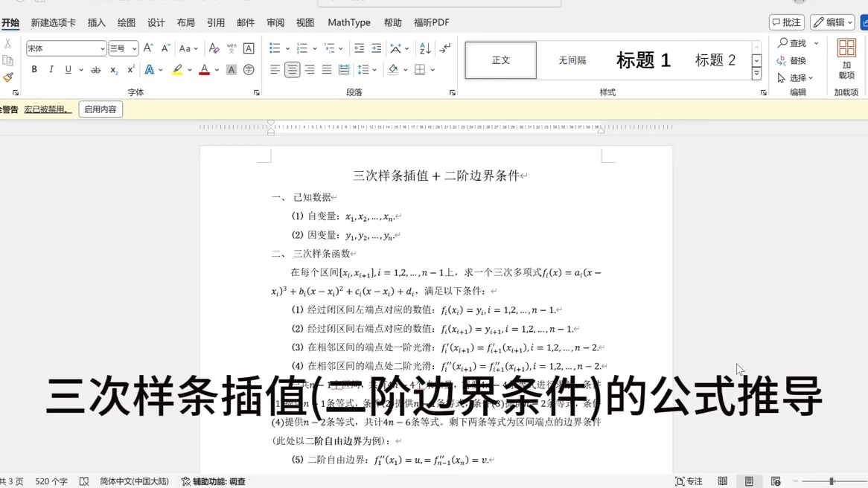The width and height of the screenshot is (868, 488).
Task: Toggle strikethrough formatting
Action: coord(95,69)
